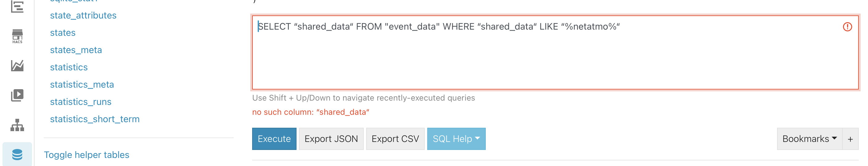Open the statistics_runs table
868x166 pixels.
80,102
